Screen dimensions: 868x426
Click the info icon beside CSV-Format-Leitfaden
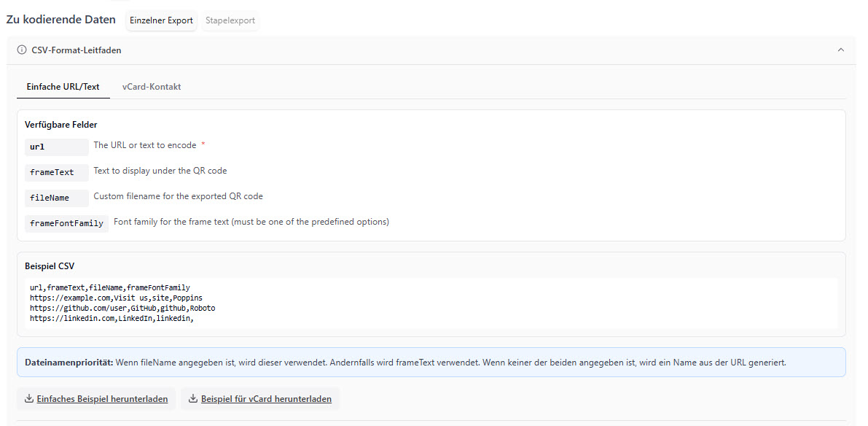coord(22,50)
